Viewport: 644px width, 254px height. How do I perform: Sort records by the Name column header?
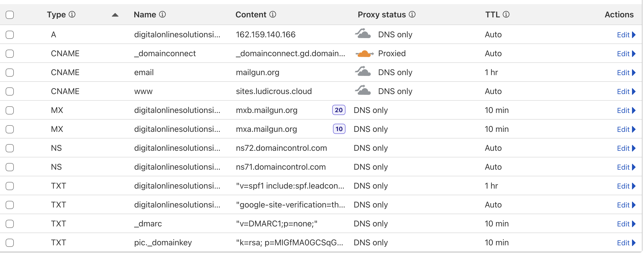[x=145, y=15]
